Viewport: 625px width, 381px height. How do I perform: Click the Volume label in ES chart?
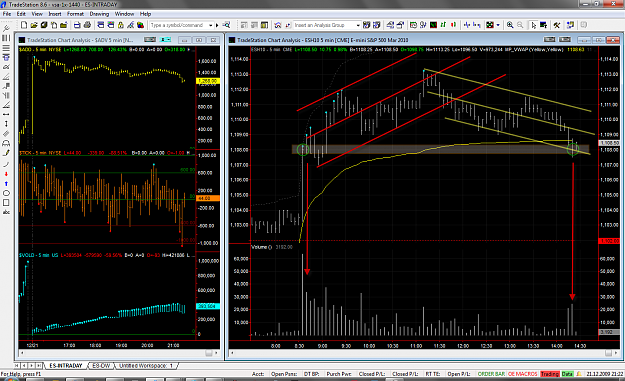261,247
